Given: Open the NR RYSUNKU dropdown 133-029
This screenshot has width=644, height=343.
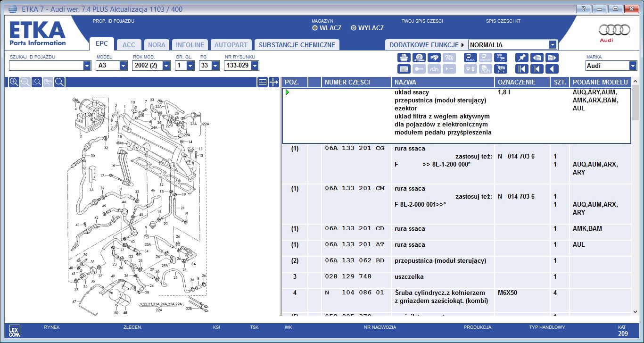Looking at the screenshot, I should pyautogui.click(x=255, y=66).
